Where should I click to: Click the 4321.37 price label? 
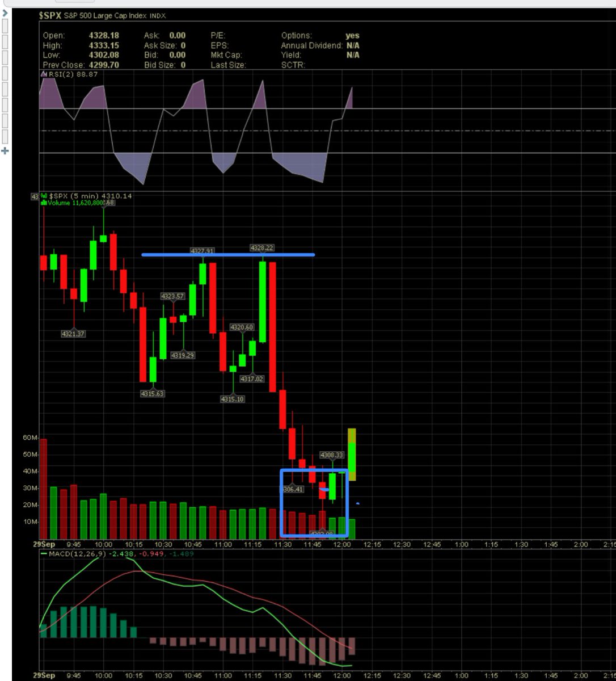[x=73, y=334]
